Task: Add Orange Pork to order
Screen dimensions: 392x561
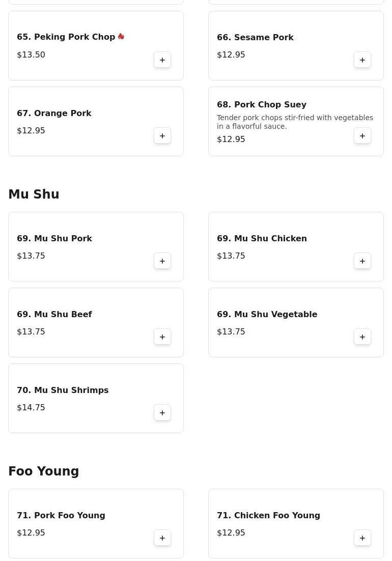Action: click(162, 136)
